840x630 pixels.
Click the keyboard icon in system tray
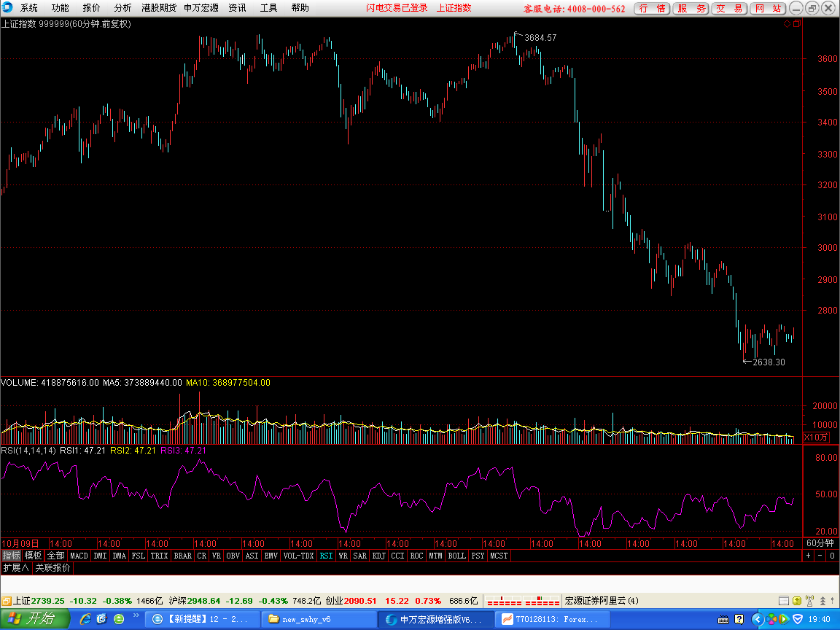click(x=723, y=620)
